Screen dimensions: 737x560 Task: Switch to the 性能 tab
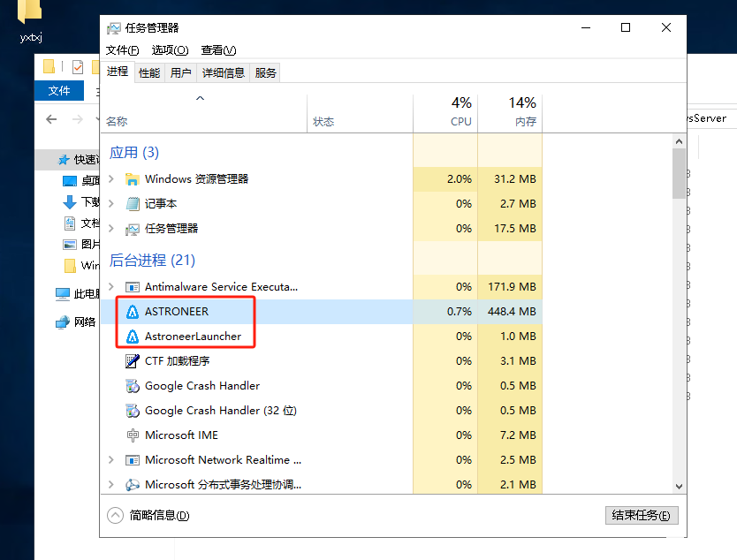(149, 72)
